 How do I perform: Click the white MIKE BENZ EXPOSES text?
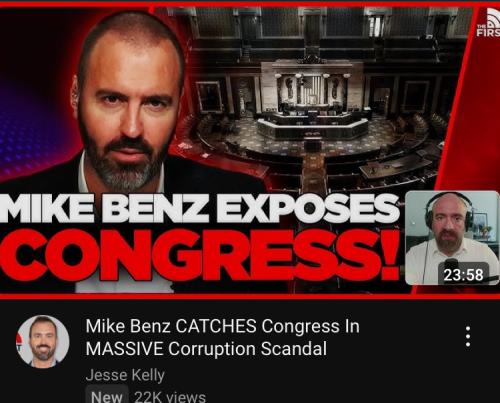[199, 208]
